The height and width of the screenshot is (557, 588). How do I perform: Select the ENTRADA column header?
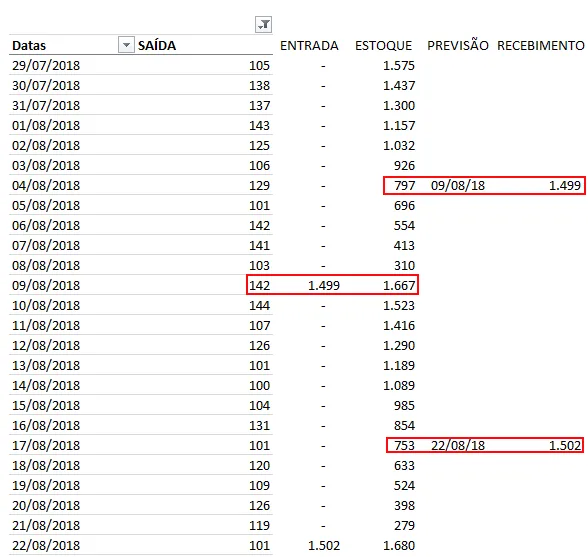[x=309, y=45]
